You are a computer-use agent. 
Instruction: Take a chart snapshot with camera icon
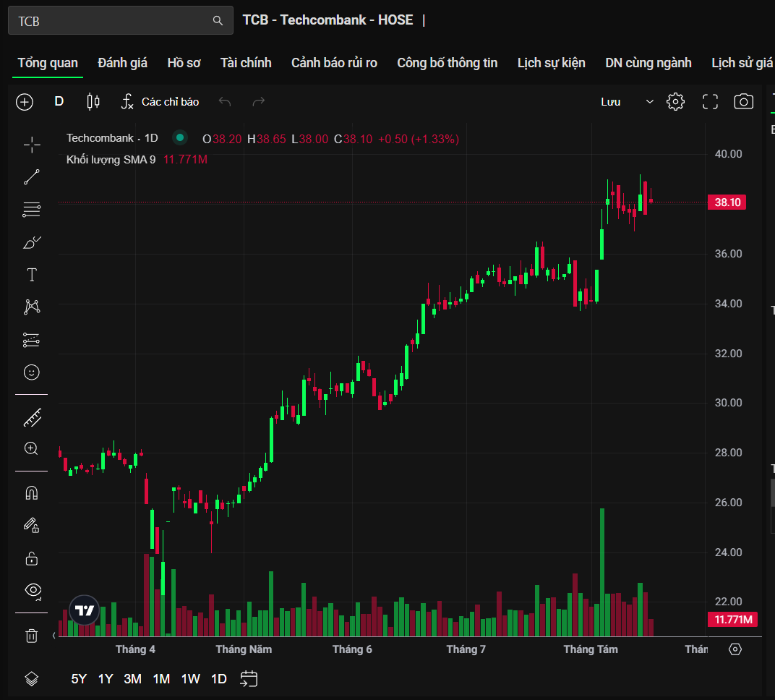(743, 102)
